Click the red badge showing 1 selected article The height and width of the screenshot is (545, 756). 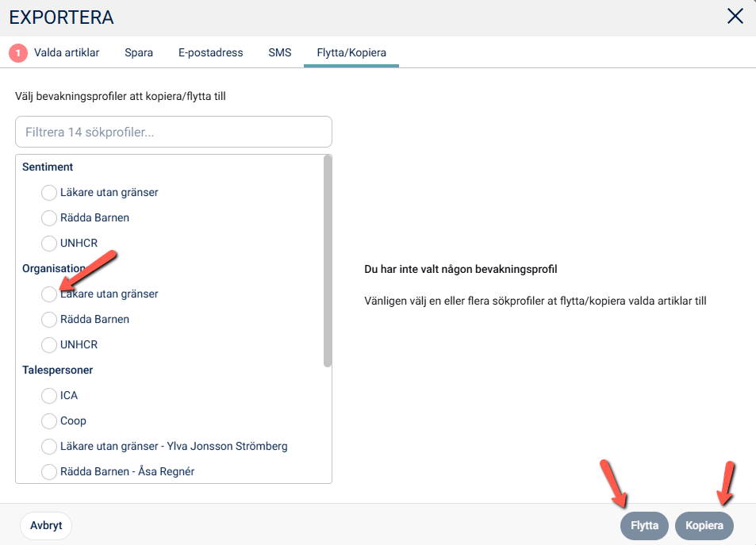pos(18,52)
